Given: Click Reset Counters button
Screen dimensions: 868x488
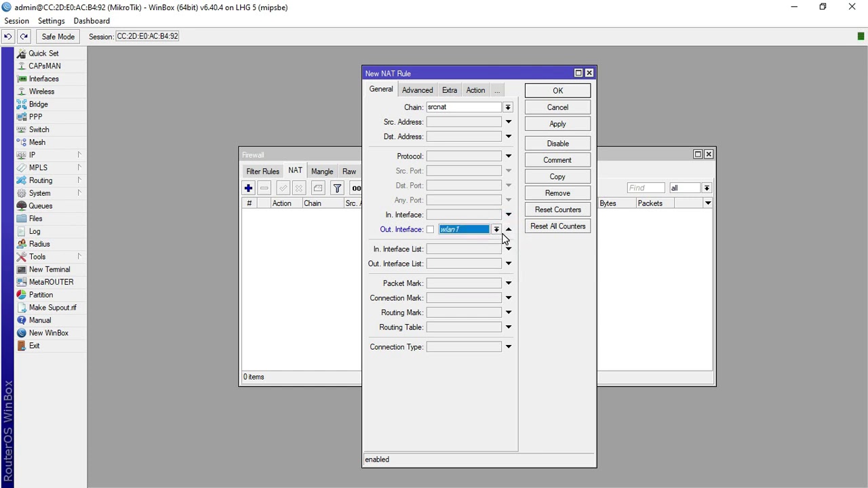Looking at the screenshot, I should [557, 210].
